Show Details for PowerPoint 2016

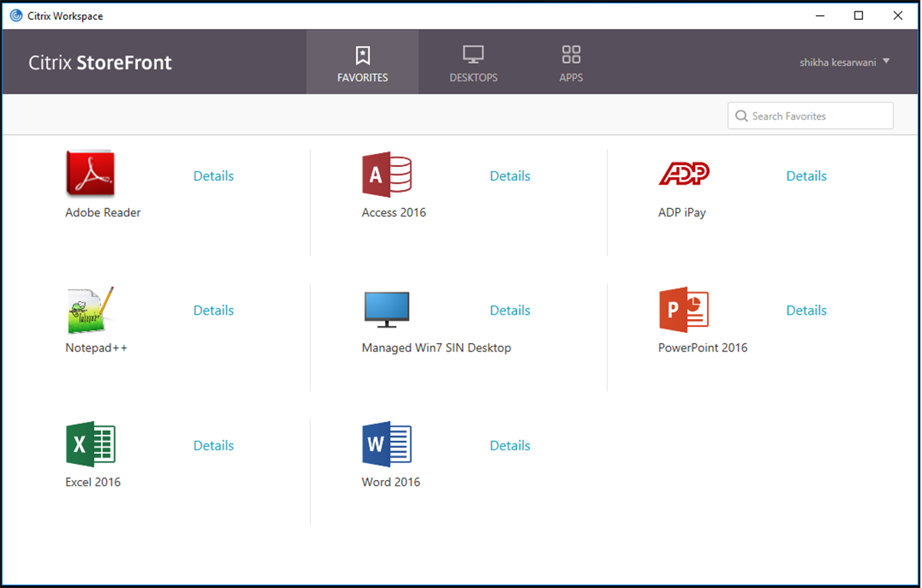tap(806, 310)
